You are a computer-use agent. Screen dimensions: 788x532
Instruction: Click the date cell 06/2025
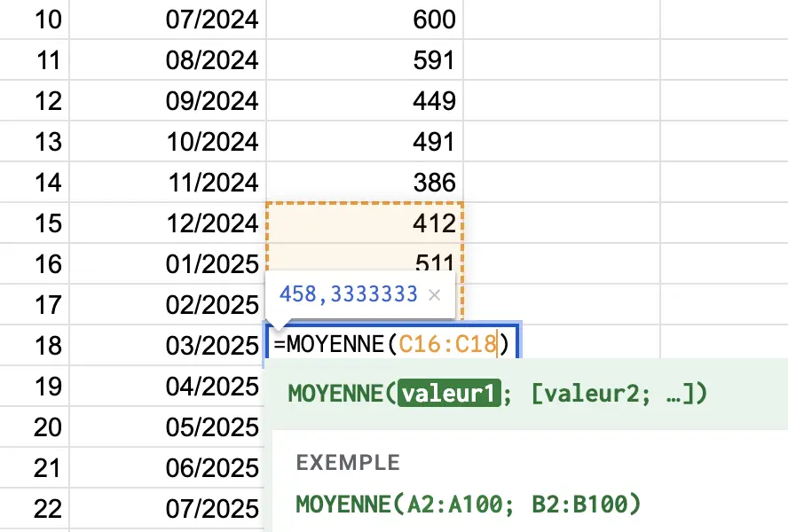click(168, 467)
